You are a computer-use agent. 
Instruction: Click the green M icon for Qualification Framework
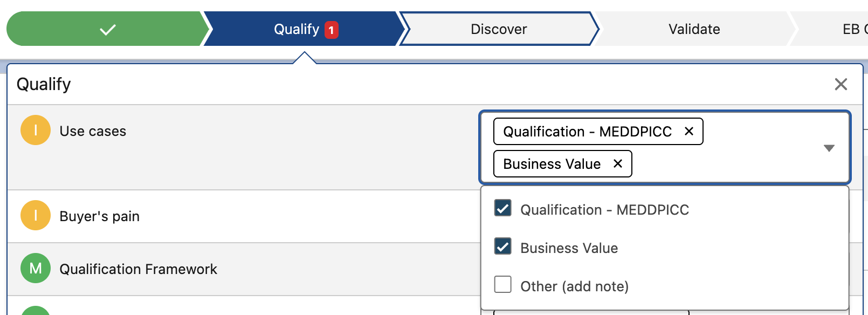[36, 268]
